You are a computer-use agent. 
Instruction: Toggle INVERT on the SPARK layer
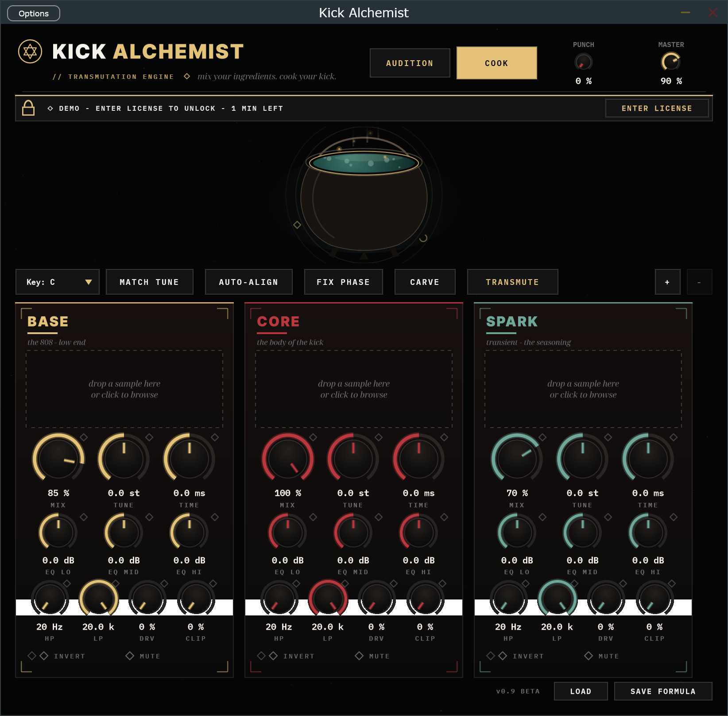pyautogui.click(x=521, y=656)
